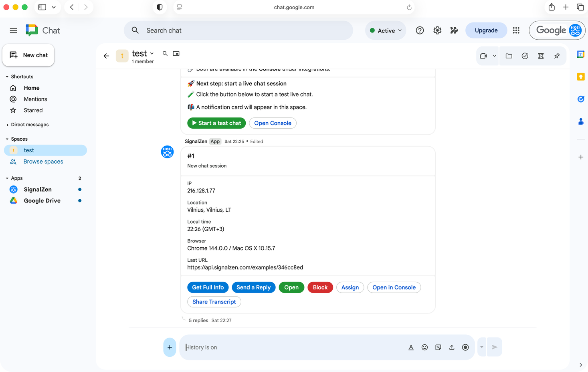Screen dimensions: 588x372
Task: Open the help question mark icon
Action: tap(420, 30)
